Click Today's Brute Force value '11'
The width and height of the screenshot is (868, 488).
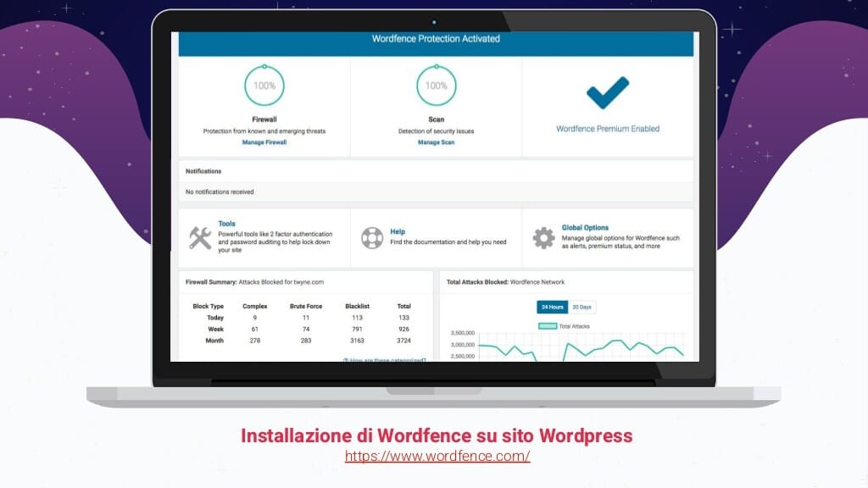tap(305, 318)
